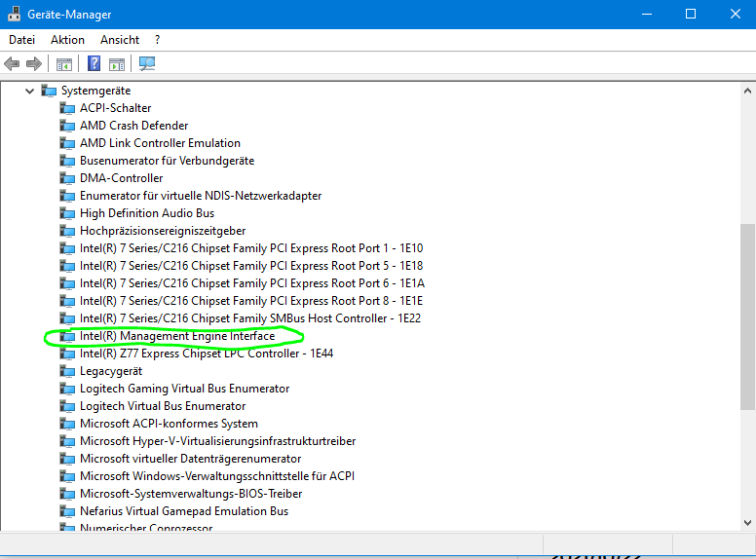
Task: Select Microsoft Hyper-V-Virtualisierungsinfrastrukturtreiber
Action: [x=218, y=441]
